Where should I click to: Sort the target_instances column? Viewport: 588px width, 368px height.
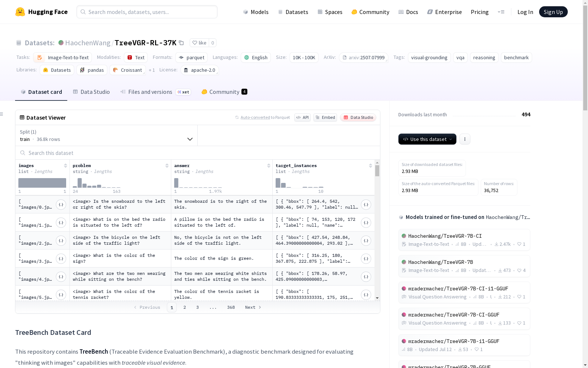tap(370, 166)
